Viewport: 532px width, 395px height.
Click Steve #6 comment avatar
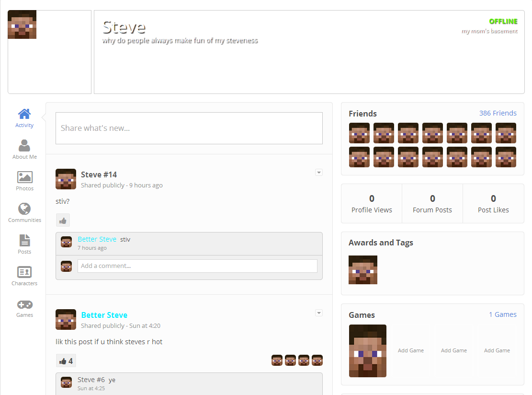66,382
